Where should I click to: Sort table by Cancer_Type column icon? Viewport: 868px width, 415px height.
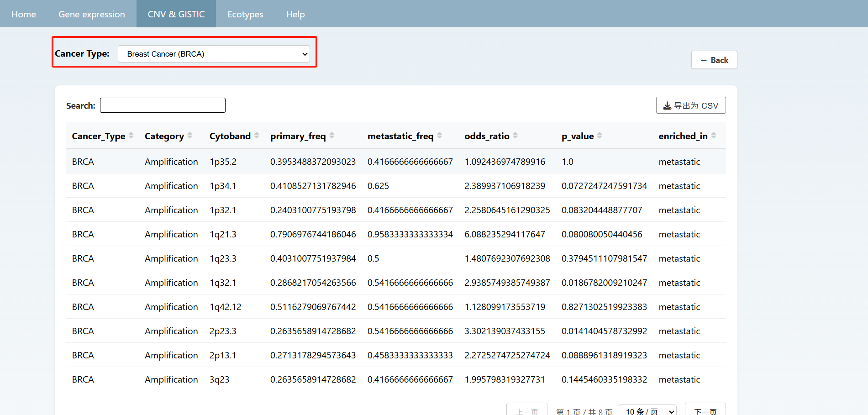[131, 136]
